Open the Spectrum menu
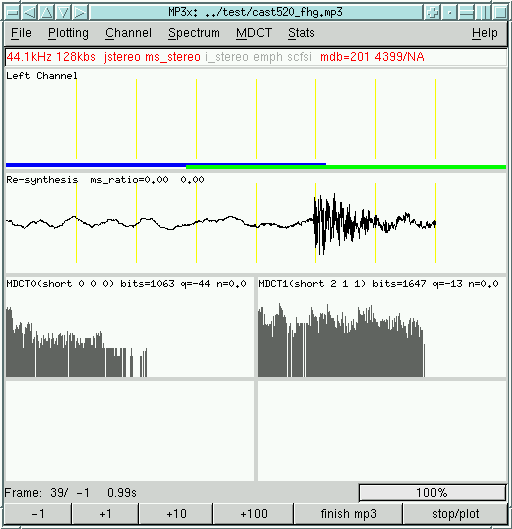This screenshot has height=529, width=512. point(194,33)
